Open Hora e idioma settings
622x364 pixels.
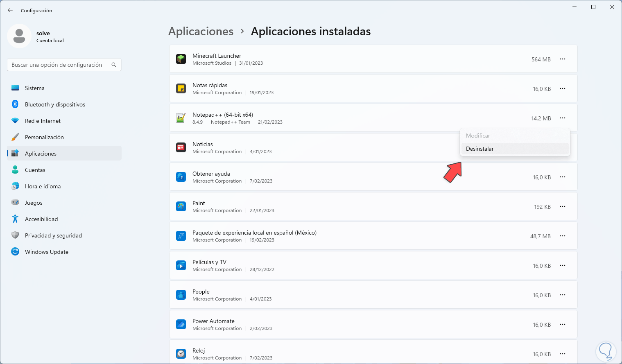click(x=64, y=186)
